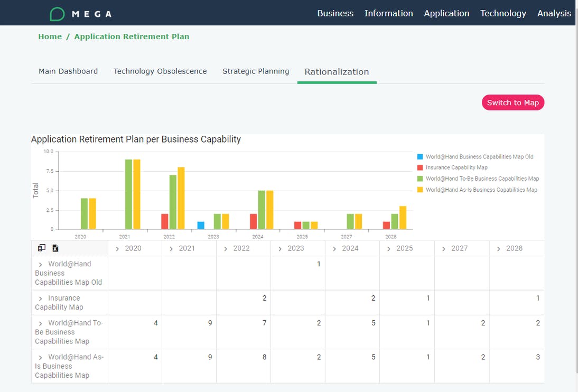The height and width of the screenshot is (392, 578).
Task: Select Information in the top navigation
Action: [x=389, y=13]
